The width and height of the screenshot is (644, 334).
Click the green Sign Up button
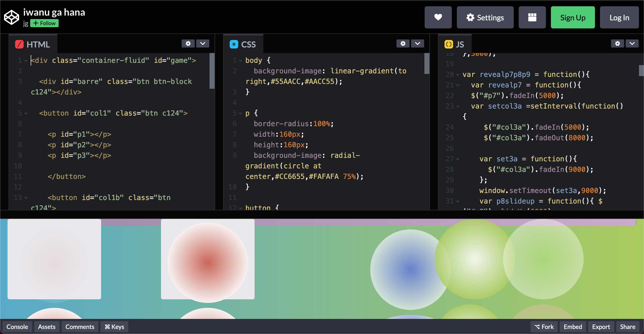(573, 17)
